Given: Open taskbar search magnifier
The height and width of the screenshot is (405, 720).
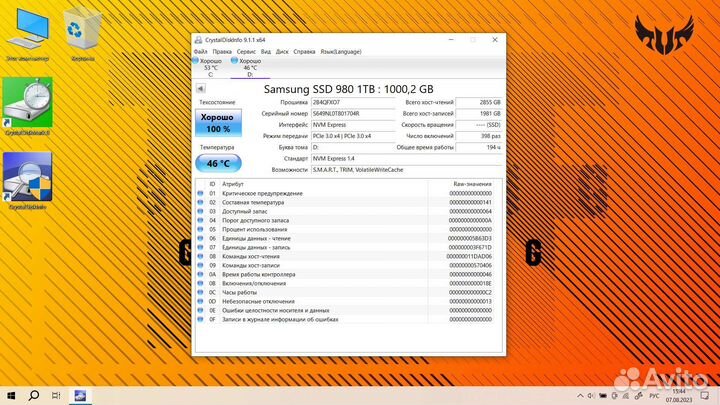Looking at the screenshot, I should 34,395.
